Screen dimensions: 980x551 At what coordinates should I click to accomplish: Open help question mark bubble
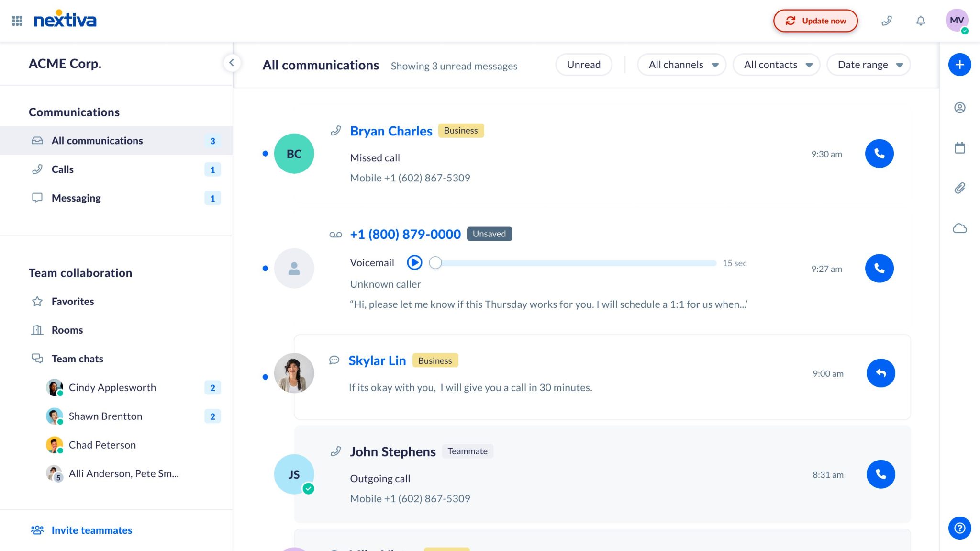click(959, 528)
